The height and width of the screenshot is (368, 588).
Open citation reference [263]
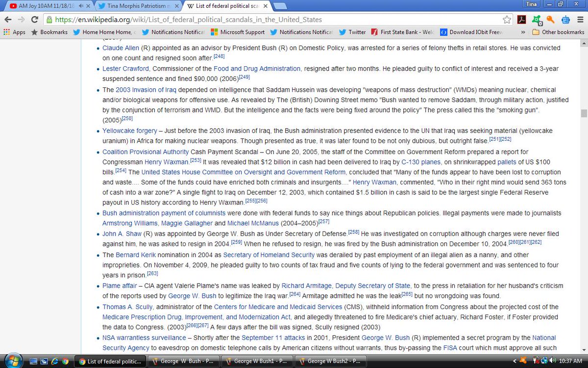(152, 274)
